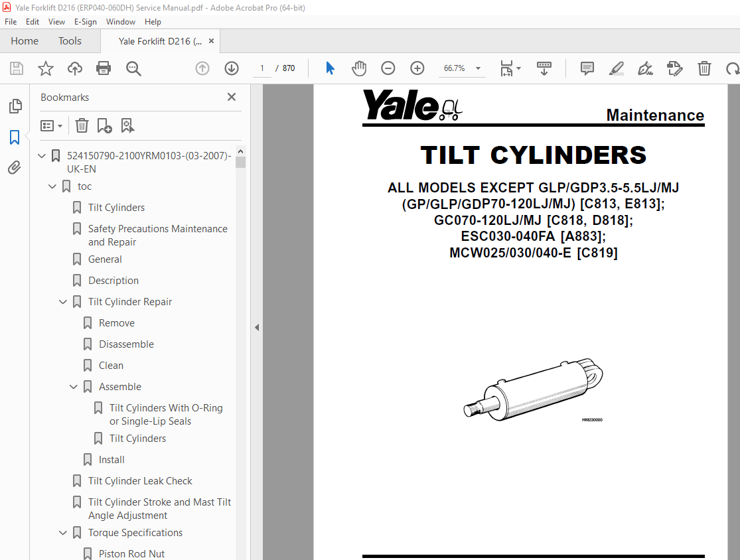
Task: Jump to the Description bookmark
Action: pyautogui.click(x=113, y=281)
